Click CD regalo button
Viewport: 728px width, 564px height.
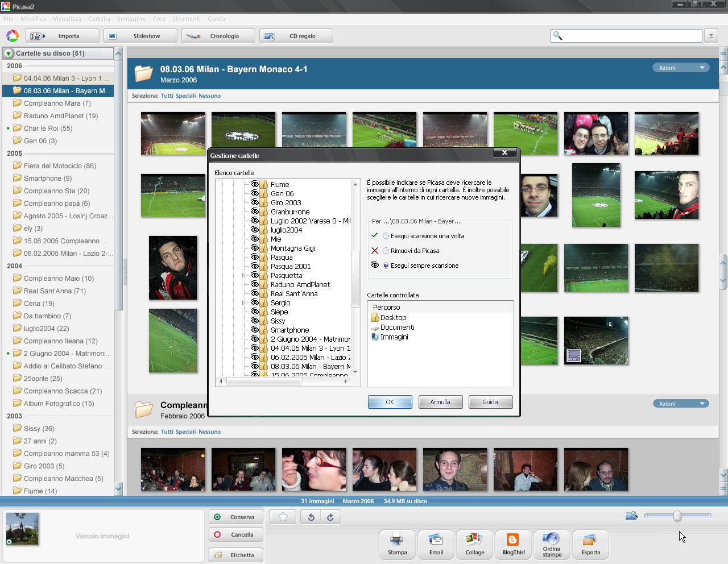click(296, 36)
